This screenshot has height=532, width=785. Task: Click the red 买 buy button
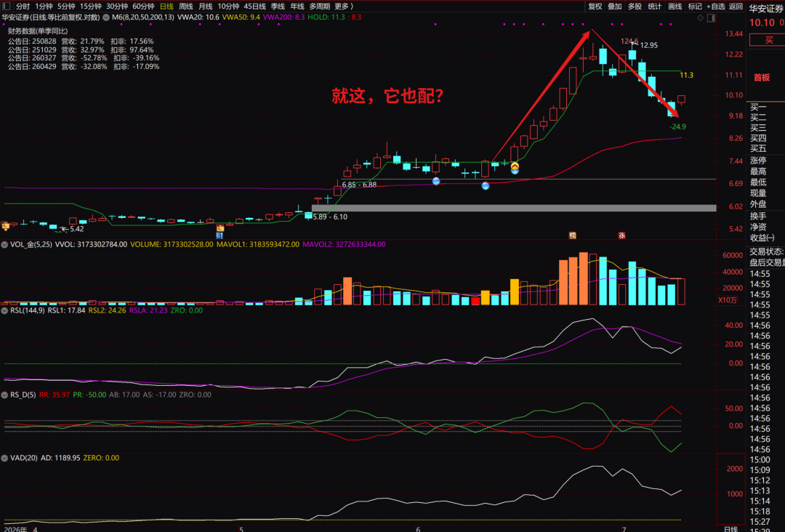pos(767,40)
